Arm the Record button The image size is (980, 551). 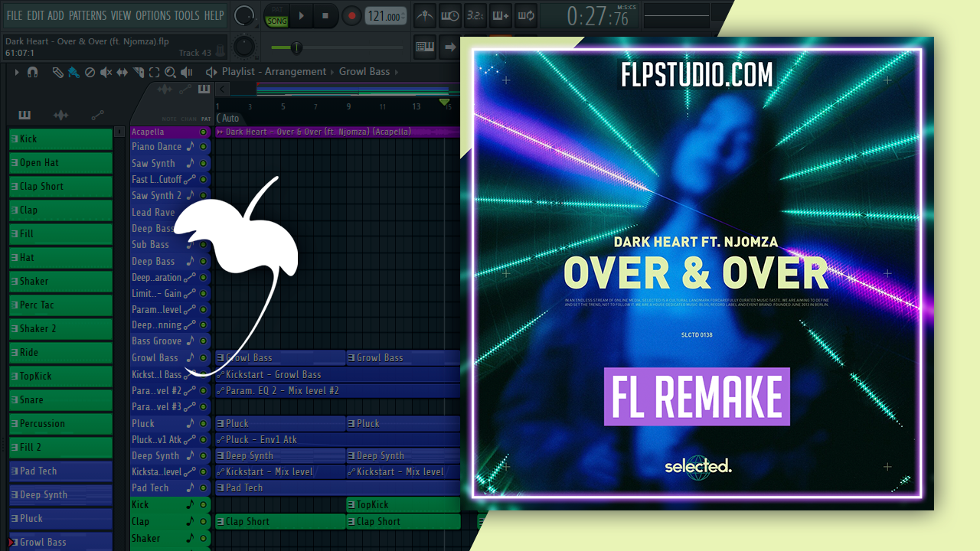click(x=351, y=15)
